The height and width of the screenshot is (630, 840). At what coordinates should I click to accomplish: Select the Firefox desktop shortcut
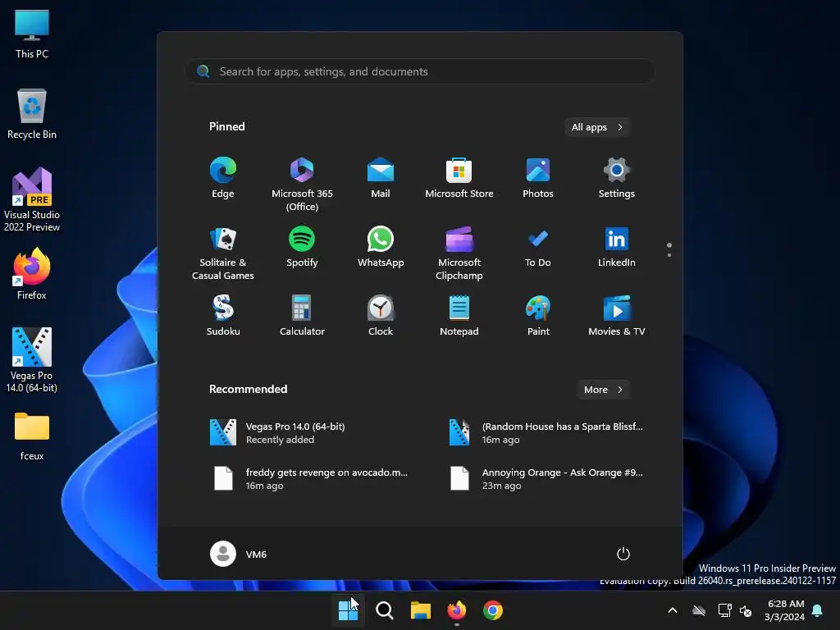[x=32, y=274]
